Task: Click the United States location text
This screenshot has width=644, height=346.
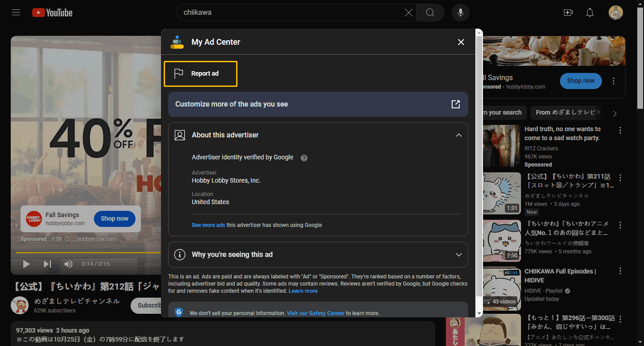Action: pos(210,202)
